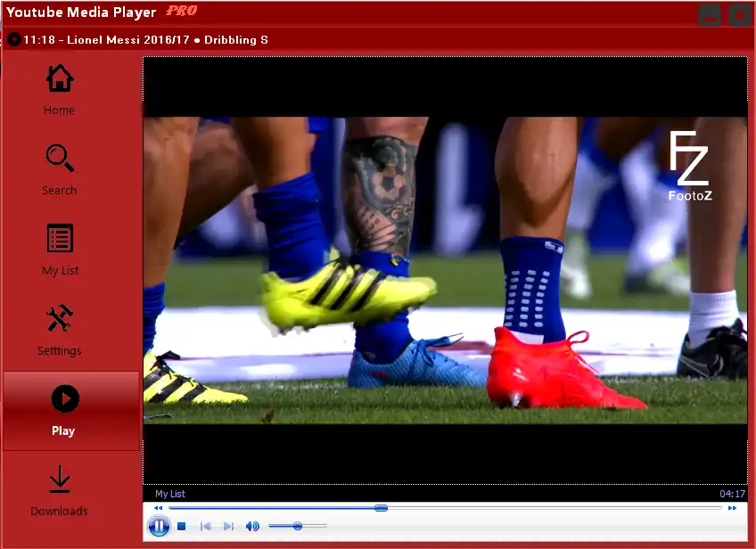Mute the audio with speaker icon
The image size is (756, 549).
pyautogui.click(x=252, y=526)
